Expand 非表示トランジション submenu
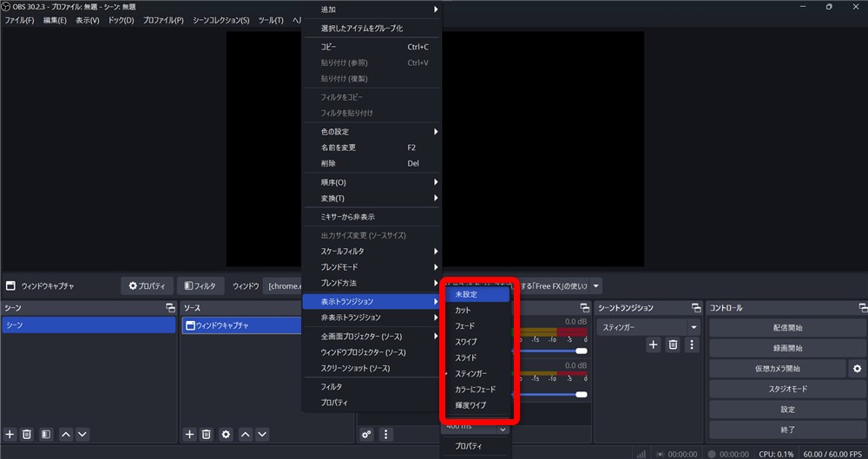 click(372, 318)
